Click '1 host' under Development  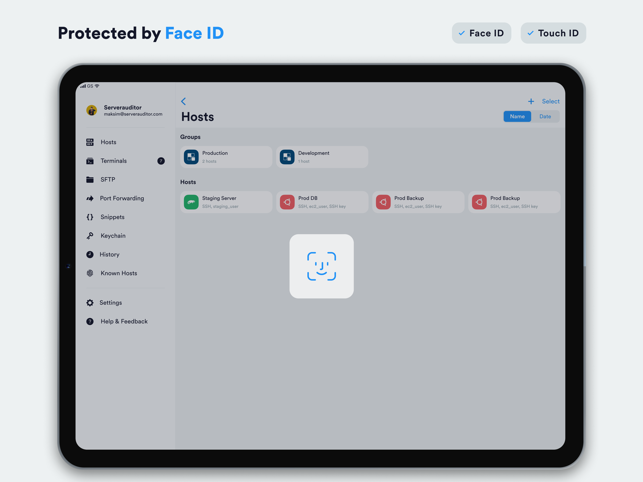point(304,162)
